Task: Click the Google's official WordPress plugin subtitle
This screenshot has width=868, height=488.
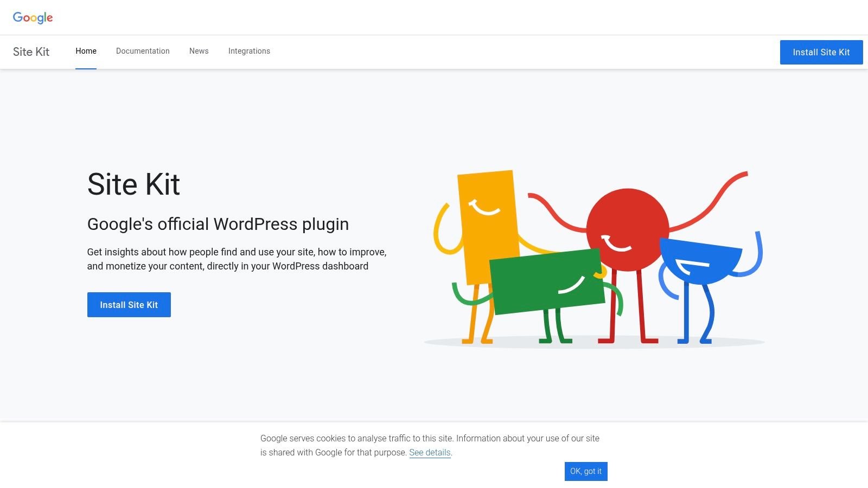Action: tap(218, 224)
